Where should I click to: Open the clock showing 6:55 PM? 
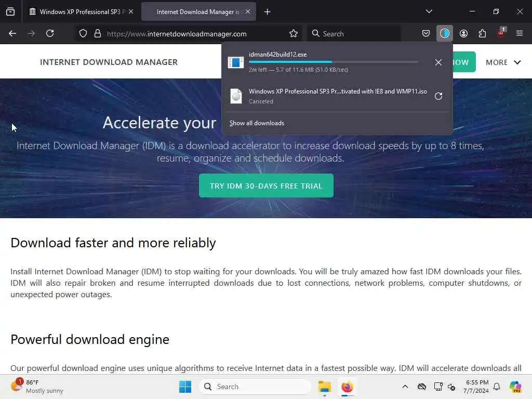(x=476, y=387)
